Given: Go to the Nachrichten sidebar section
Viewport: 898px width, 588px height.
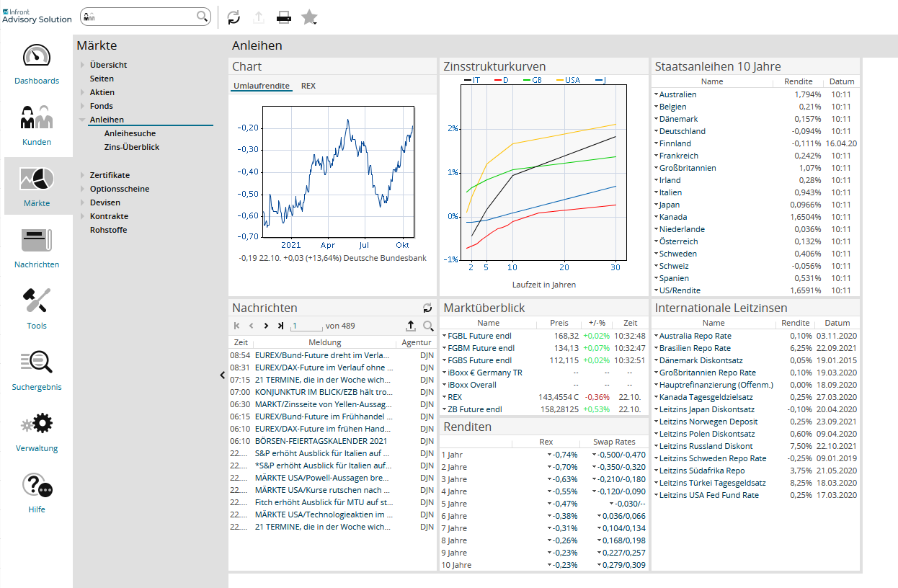Looking at the screenshot, I should pos(37,249).
